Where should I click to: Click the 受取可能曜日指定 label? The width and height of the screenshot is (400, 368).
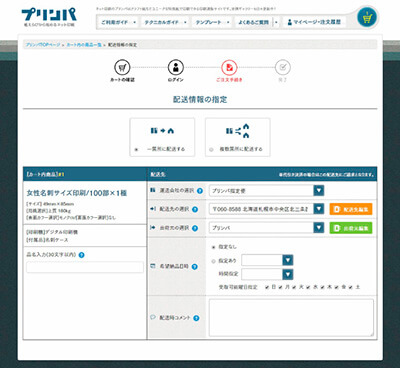tap(238, 287)
